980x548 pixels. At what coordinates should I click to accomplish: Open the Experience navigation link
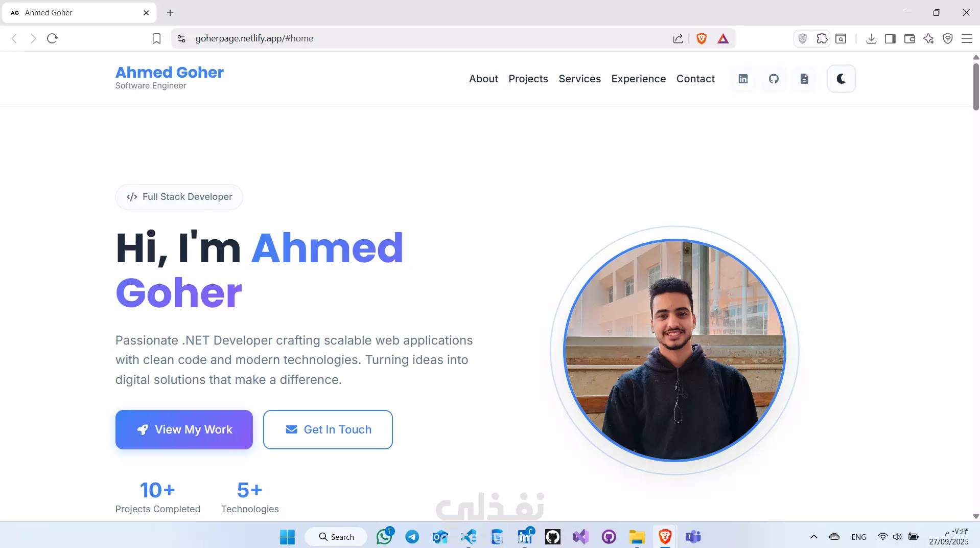tap(639, 79)
